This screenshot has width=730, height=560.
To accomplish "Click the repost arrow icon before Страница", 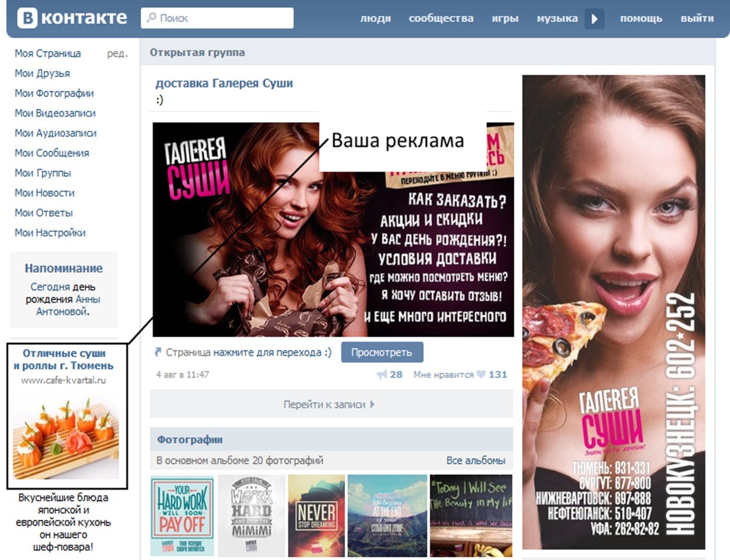I will [x=159, y=352].
